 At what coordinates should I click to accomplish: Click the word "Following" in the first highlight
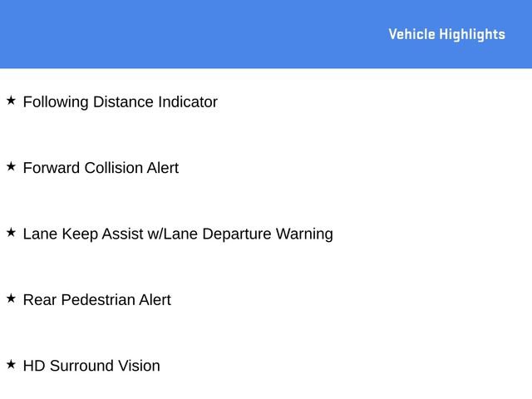(x=56, y=102)
